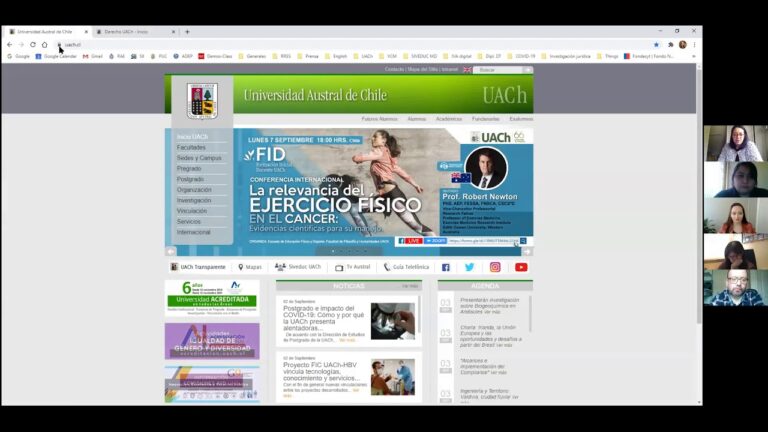Open the Siveduc UACh link
Screen dimensions: 768x432
298,267
